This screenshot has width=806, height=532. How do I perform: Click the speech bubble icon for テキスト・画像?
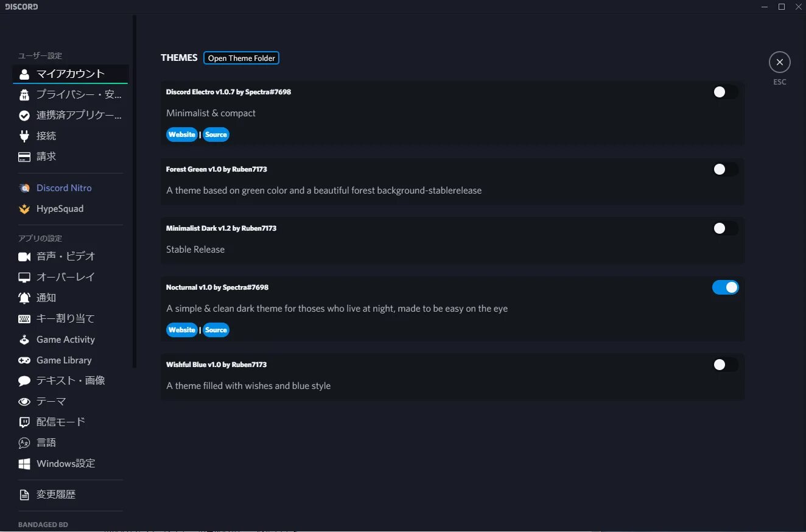[x=24, y=381]
